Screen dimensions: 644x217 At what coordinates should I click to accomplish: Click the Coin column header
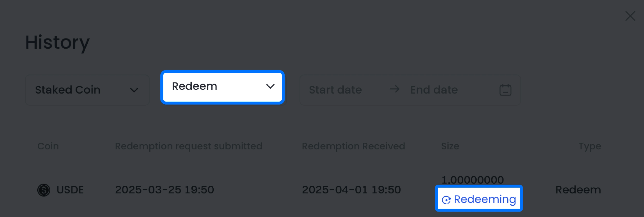click(48, 146)
